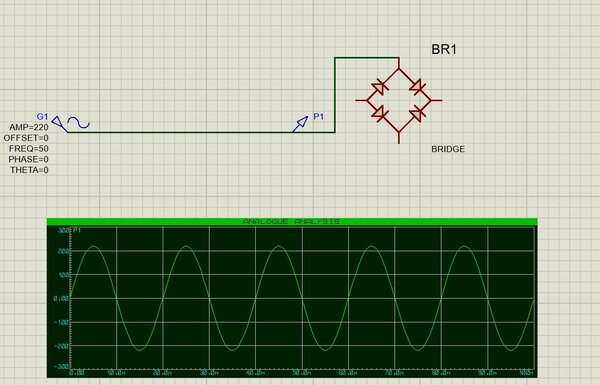This screenshot has width=600, height=385.
Task: Click the P1 voltage probe arrow
Action: pos(300,124)
